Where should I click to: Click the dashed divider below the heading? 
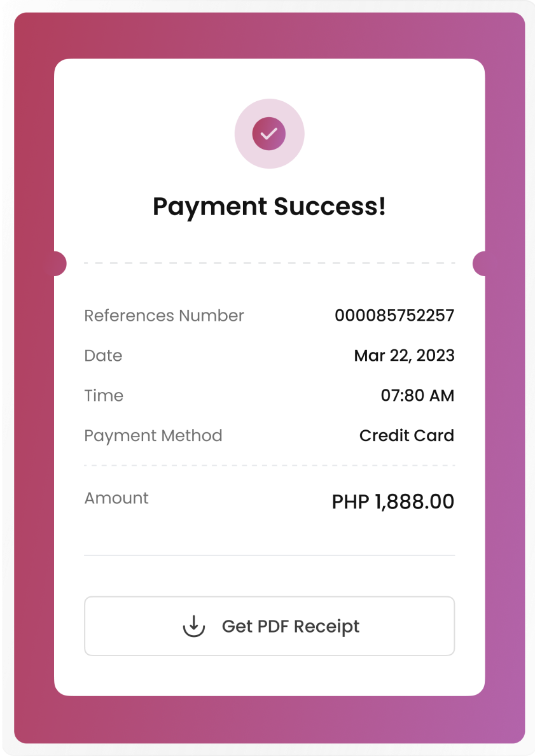269,263
